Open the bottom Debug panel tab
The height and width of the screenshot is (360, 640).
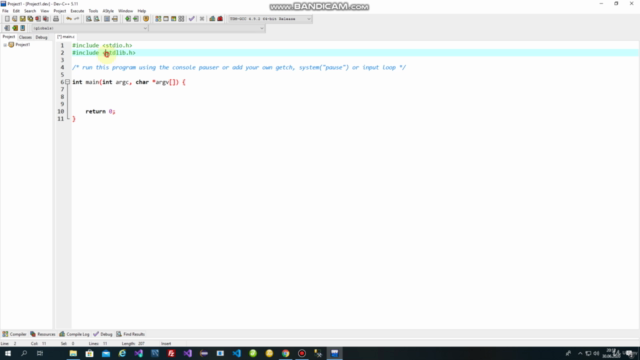pyautogui.click(x=103, y=334)
